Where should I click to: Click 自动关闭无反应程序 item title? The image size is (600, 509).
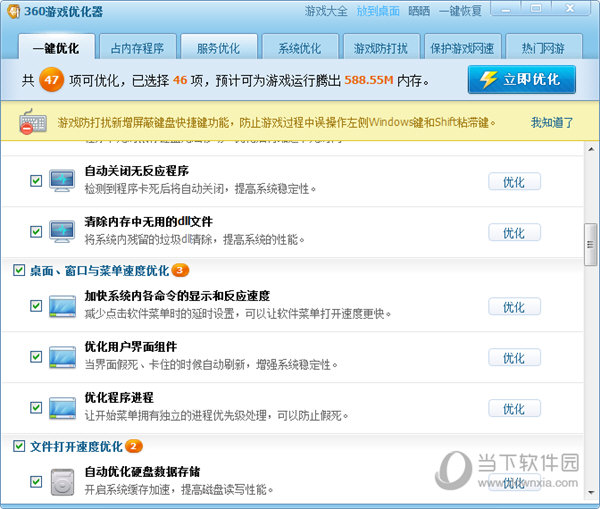(x=137, y=171)
